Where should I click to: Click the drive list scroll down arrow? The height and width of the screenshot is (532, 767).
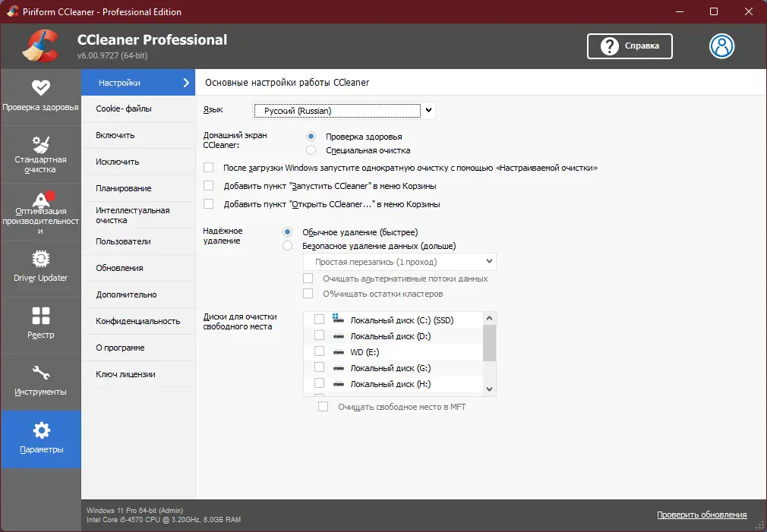click(x=489, y=389)
